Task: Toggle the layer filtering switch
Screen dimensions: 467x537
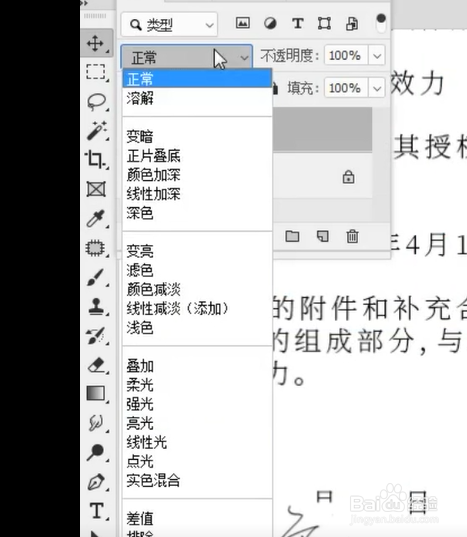Action: click(x=381, y=23)
